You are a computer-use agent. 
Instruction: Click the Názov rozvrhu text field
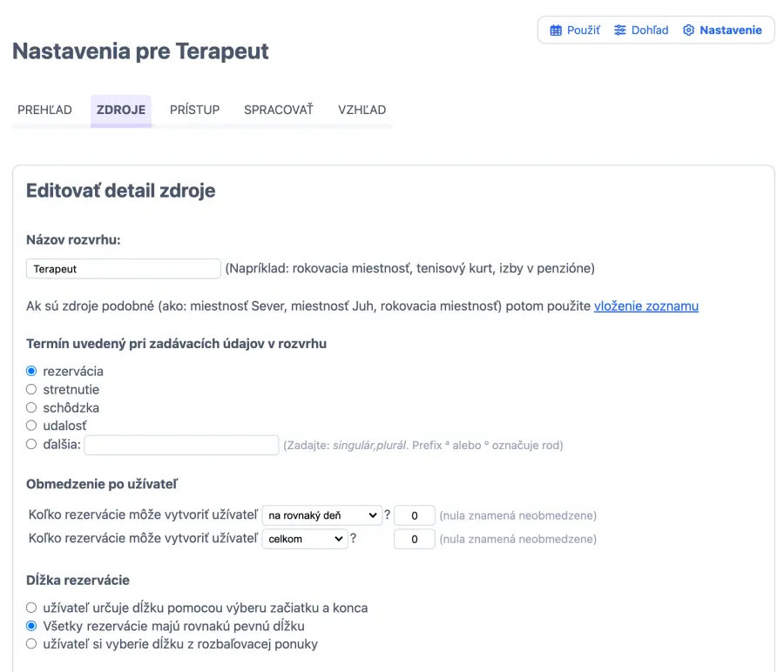124,269
